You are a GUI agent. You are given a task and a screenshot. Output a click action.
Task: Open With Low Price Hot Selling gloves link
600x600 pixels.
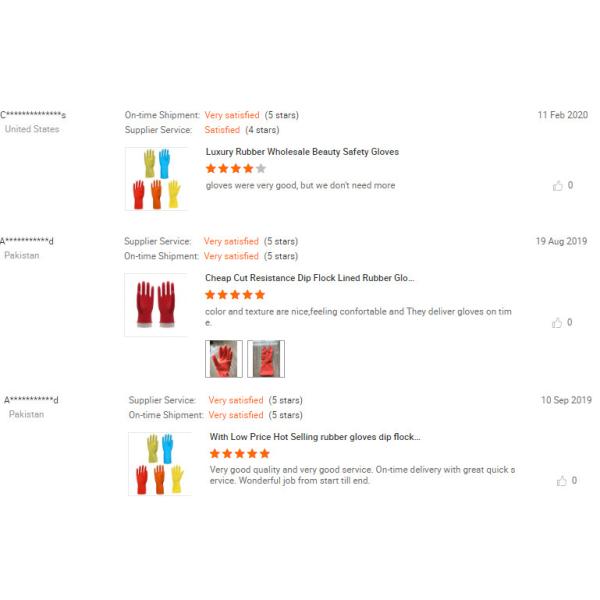coord(315,437)
